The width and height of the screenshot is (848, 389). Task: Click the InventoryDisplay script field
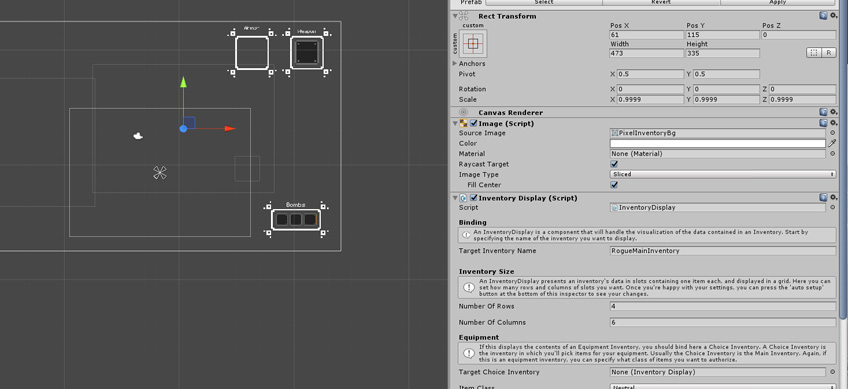[x=718, y=207]
